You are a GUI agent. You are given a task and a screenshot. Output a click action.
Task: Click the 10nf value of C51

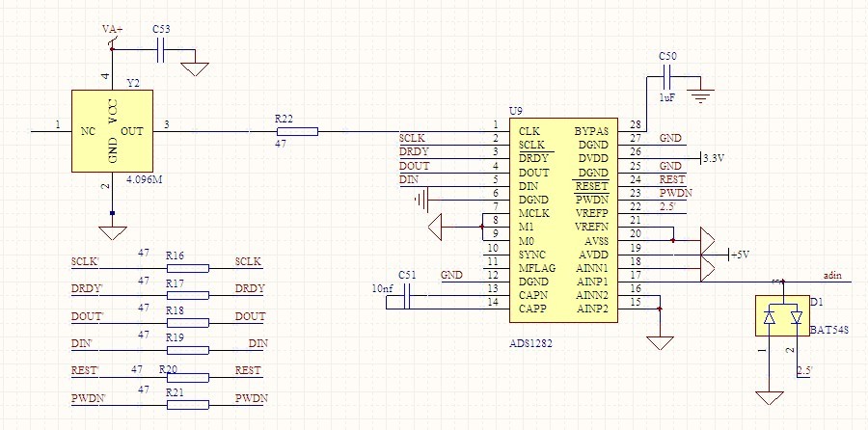385,287
